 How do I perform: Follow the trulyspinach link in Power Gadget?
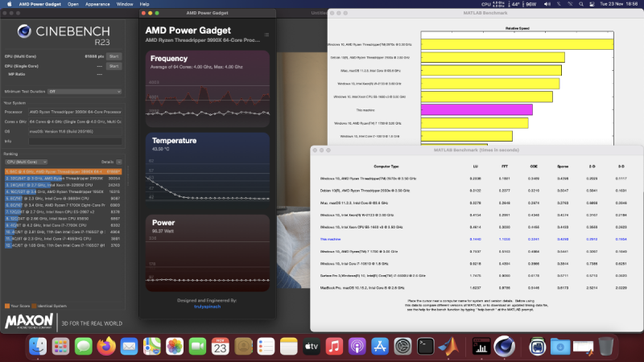tap(208, 306)
